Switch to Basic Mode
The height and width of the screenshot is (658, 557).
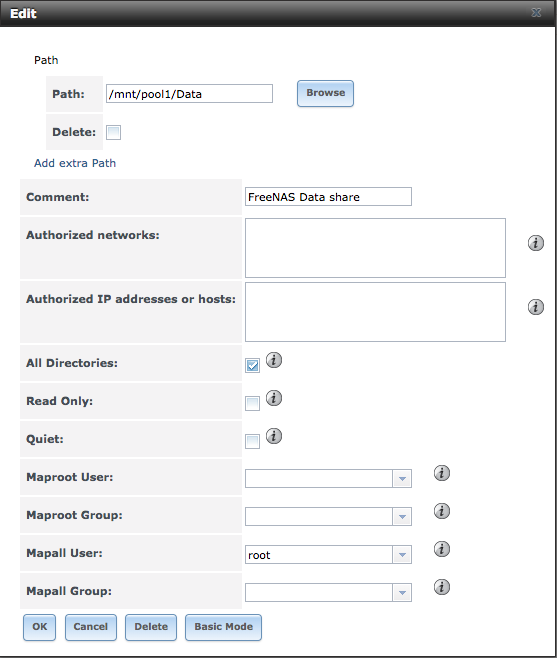tap(223, 627)
